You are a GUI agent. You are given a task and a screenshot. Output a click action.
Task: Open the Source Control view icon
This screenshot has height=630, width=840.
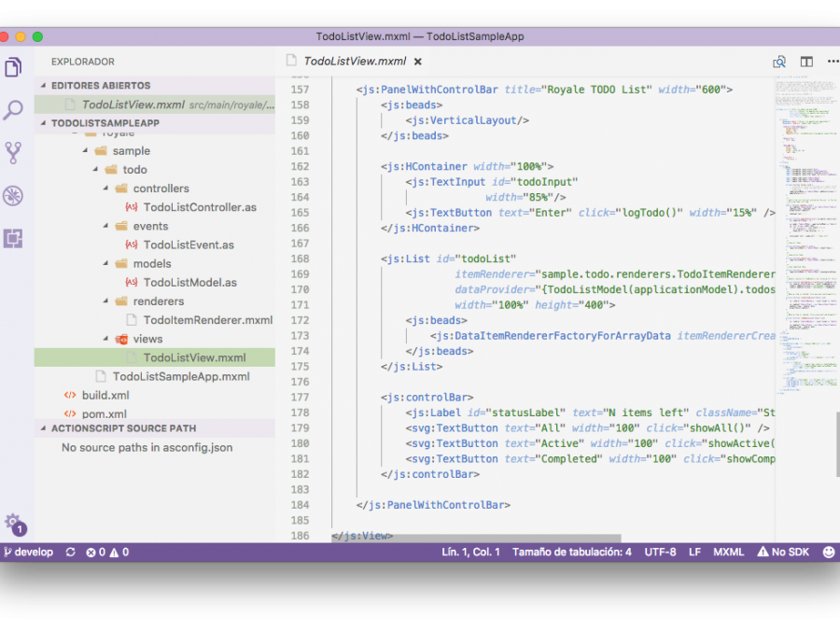[13, 153]
